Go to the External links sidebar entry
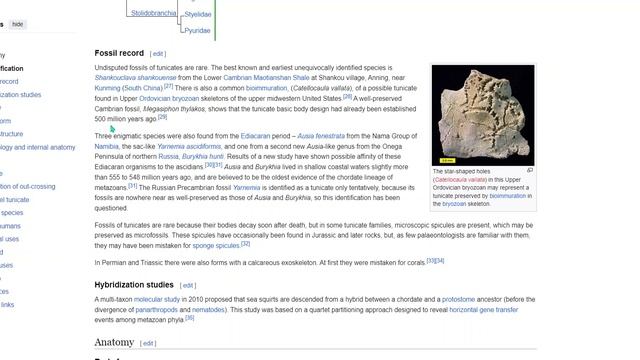 coord(7,305)
